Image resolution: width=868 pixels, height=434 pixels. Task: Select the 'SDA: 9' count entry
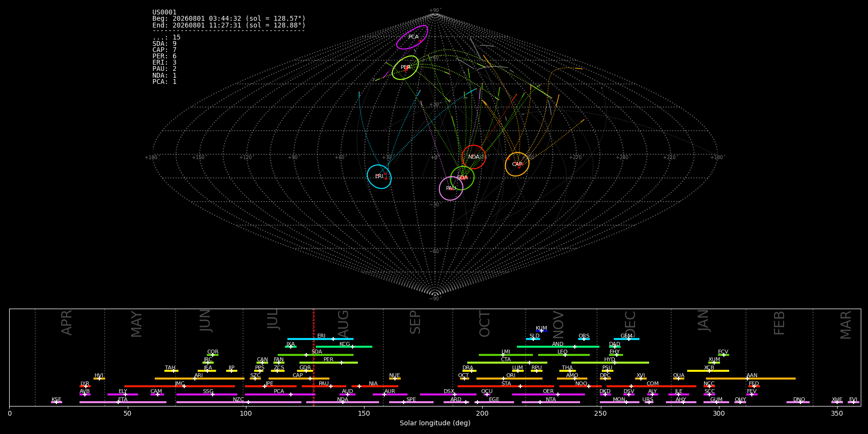pos(164,44)
